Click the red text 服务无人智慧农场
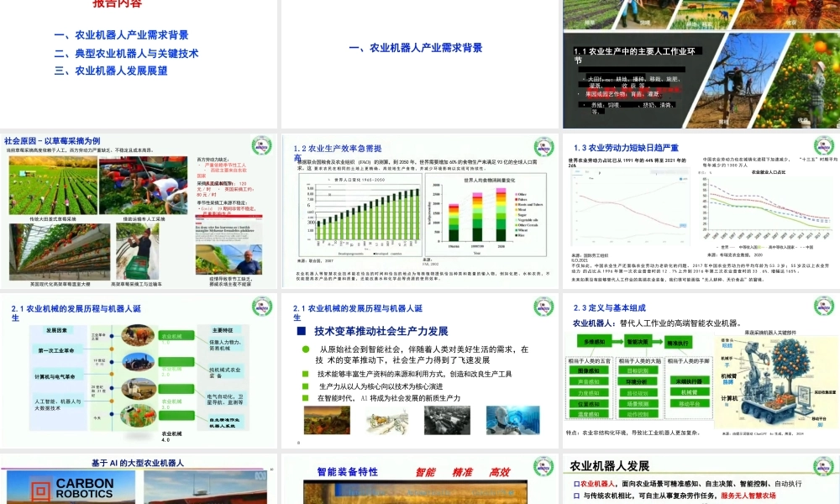 tap(748, 496)
